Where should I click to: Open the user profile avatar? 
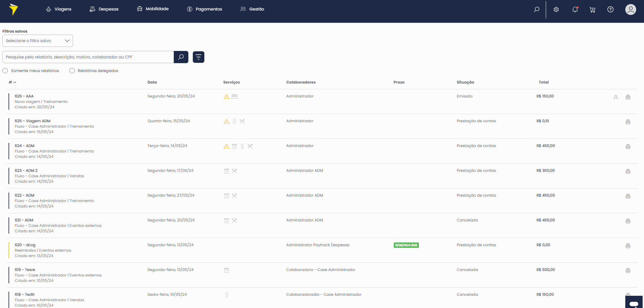click(x=631, y=10)
